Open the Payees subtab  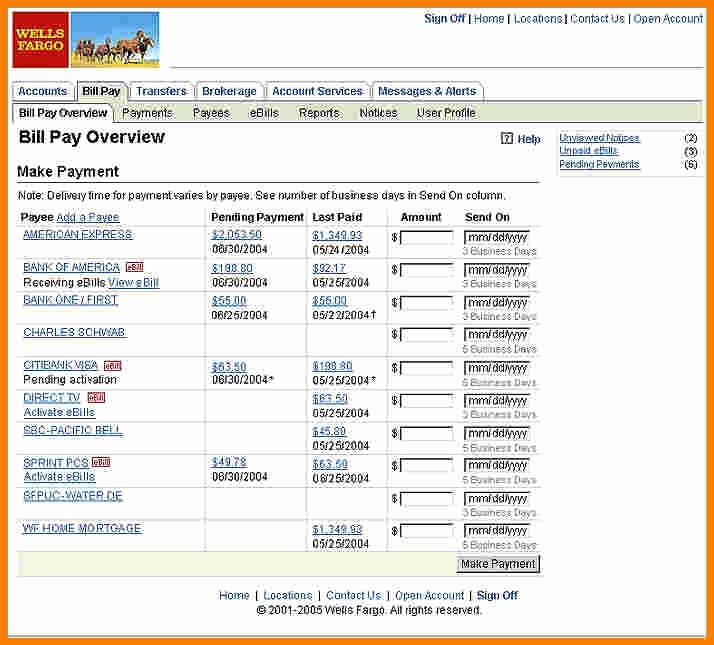[211, 113]
